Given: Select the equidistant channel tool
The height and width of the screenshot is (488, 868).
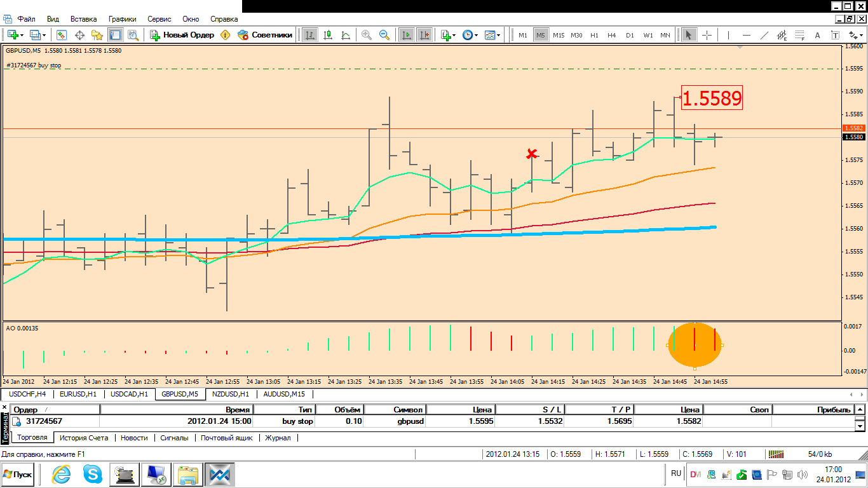Looking at the screenshot, I should pos(782,35).
